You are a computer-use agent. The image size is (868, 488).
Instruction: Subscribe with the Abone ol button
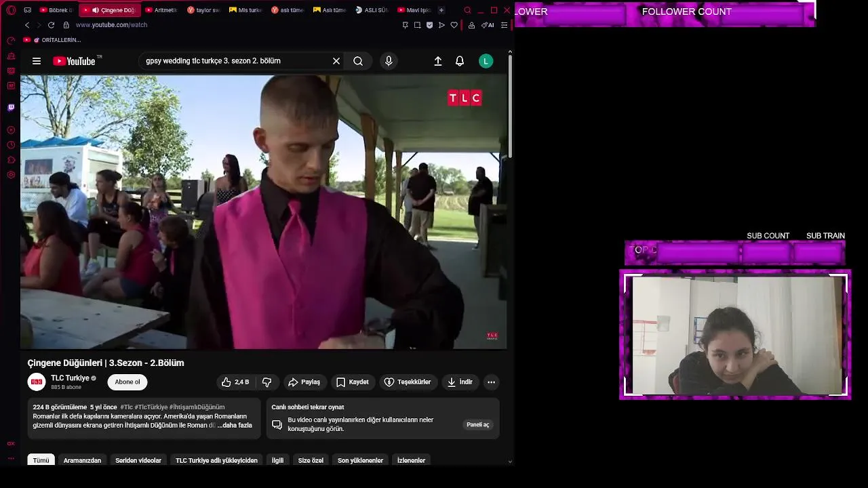coord(127,382)
